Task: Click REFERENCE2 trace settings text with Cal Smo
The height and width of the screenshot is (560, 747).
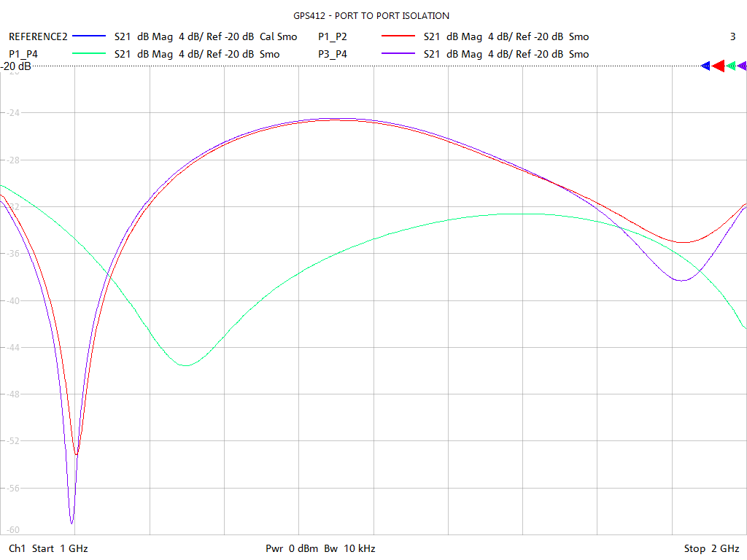Action: click(x=206, y=36)
